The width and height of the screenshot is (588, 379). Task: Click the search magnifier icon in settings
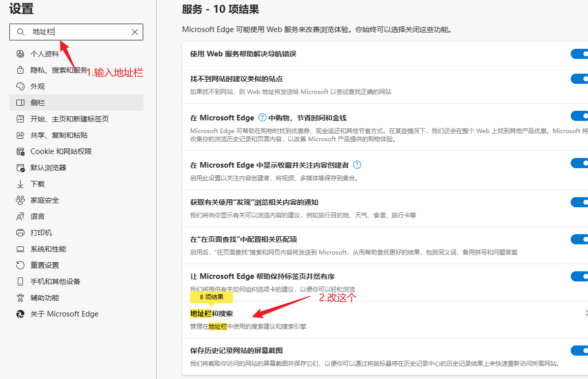click(21, 32)
